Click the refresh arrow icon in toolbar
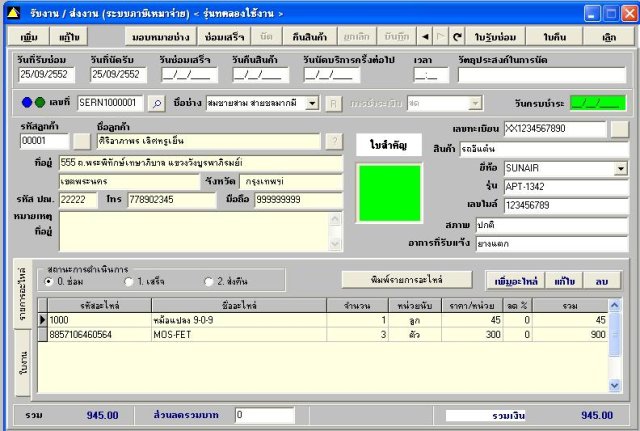Viewport: 640px width, 431px height. click(457, 36)
